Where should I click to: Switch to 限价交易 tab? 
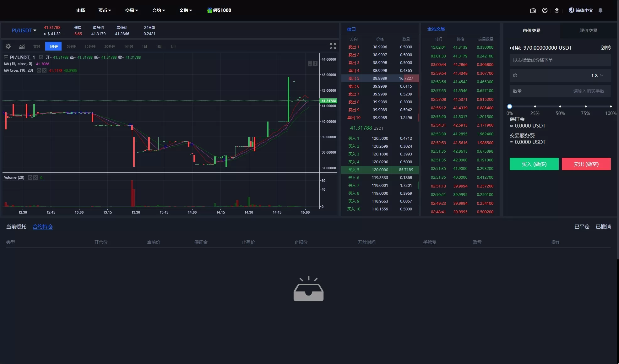588,30
